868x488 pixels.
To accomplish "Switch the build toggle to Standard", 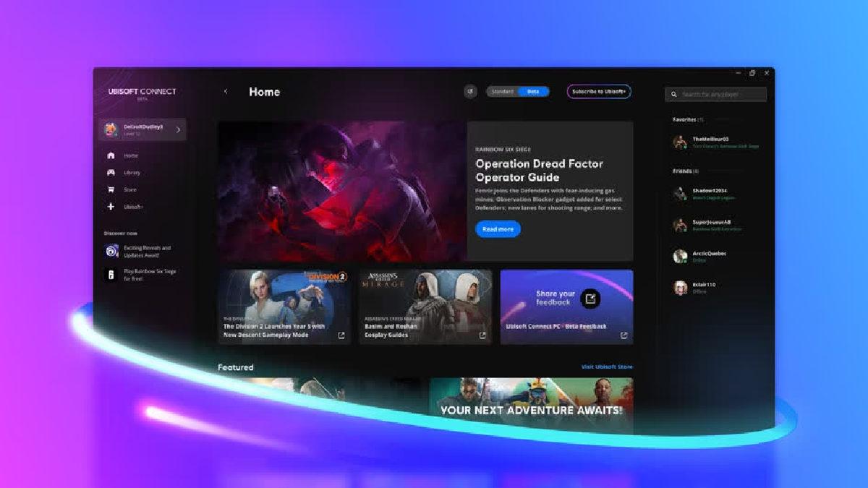I will (x=502, y=91).
